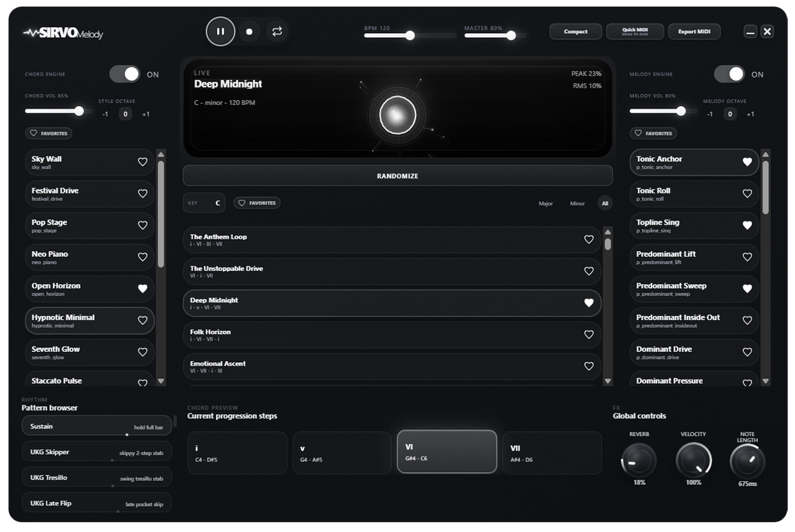Adjust the Master volume slider

click(x=496, y=35)
